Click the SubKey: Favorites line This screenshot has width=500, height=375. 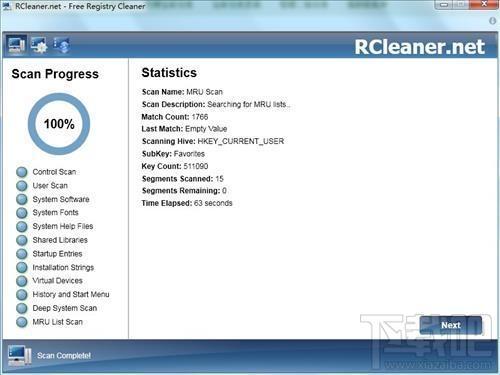173,154
